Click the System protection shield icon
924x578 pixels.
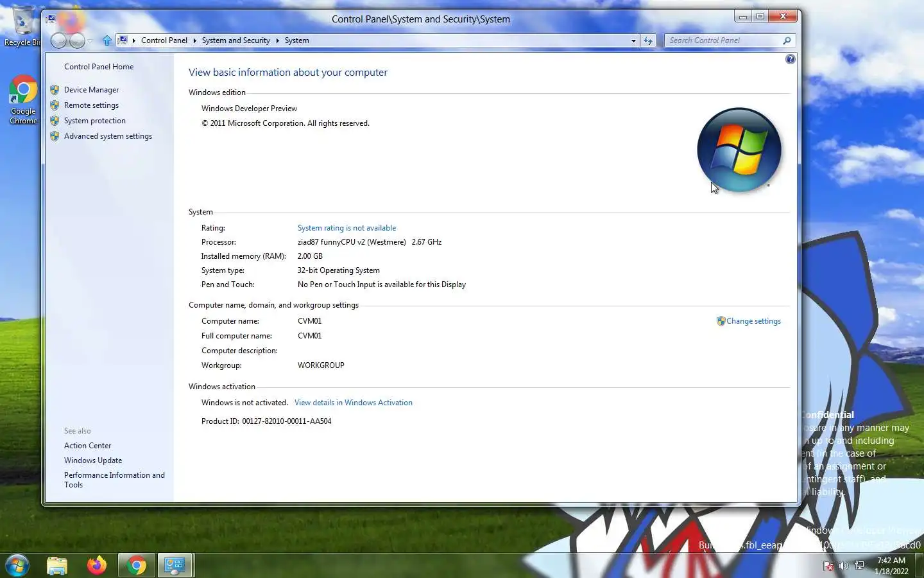tap(55, 121)
